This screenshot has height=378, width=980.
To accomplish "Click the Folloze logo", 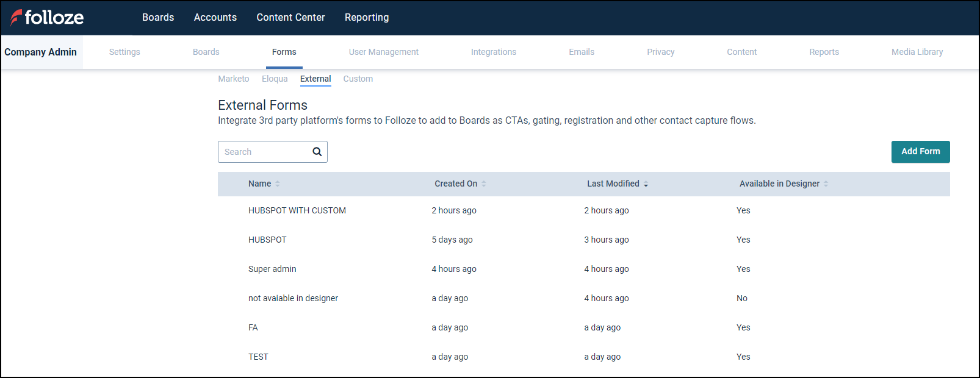I will pos(47,18).
